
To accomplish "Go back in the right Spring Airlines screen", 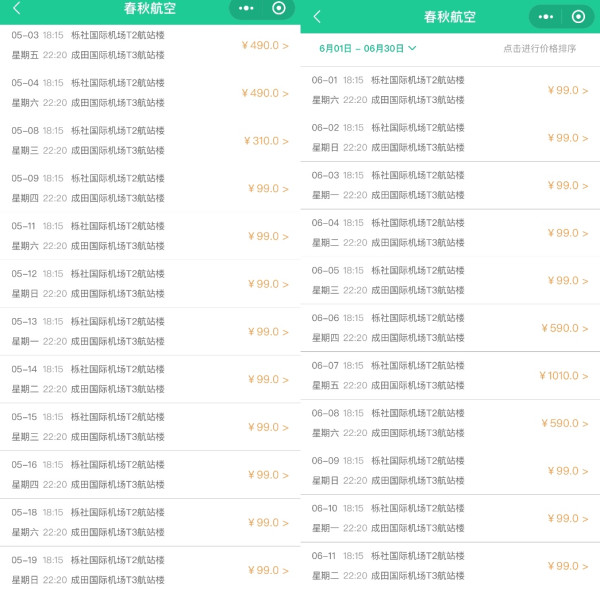I will 317,16.
